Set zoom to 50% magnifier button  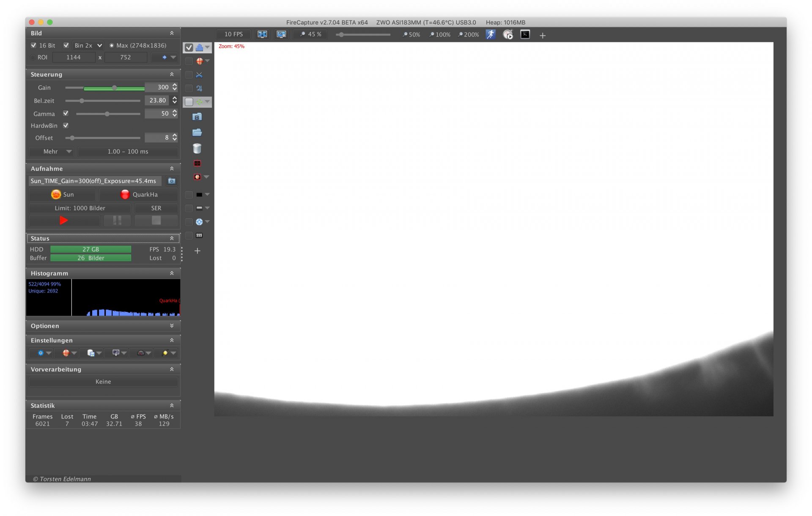411,35
